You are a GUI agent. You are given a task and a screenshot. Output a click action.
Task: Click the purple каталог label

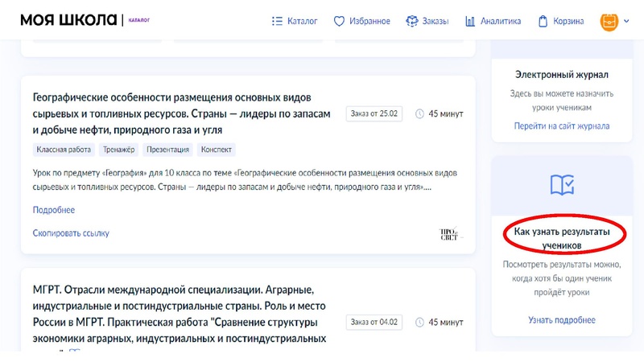pyautogui.click(x=139, y=19)
